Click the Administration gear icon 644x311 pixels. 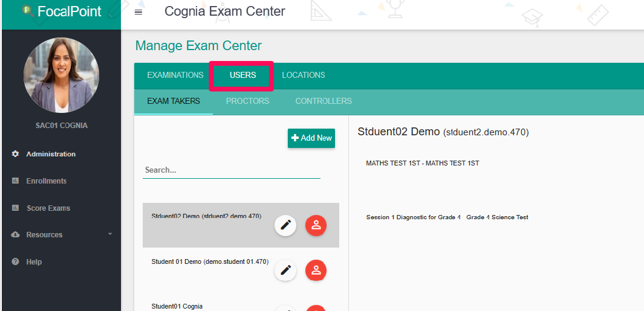click(15, 154)
